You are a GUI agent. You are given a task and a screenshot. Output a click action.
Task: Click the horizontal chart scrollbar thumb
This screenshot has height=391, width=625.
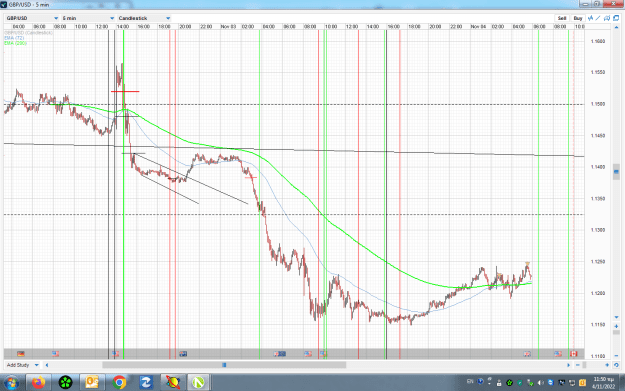[x=224, y=365]
